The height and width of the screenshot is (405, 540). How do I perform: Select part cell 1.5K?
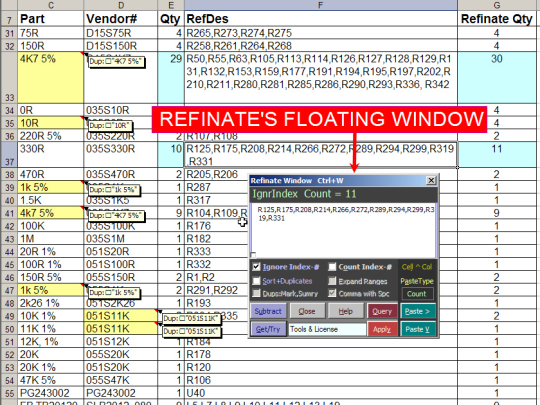tap(51, 200)
